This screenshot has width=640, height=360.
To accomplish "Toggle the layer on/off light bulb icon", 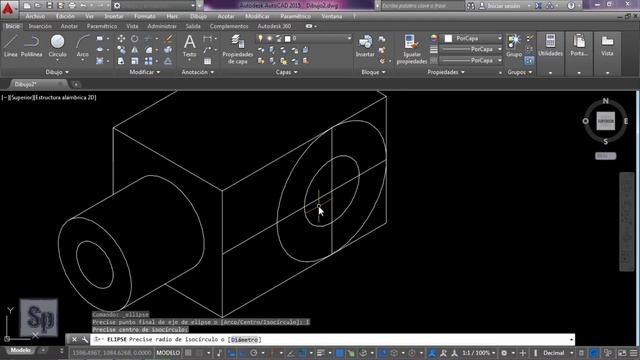I will click(260, 38).
